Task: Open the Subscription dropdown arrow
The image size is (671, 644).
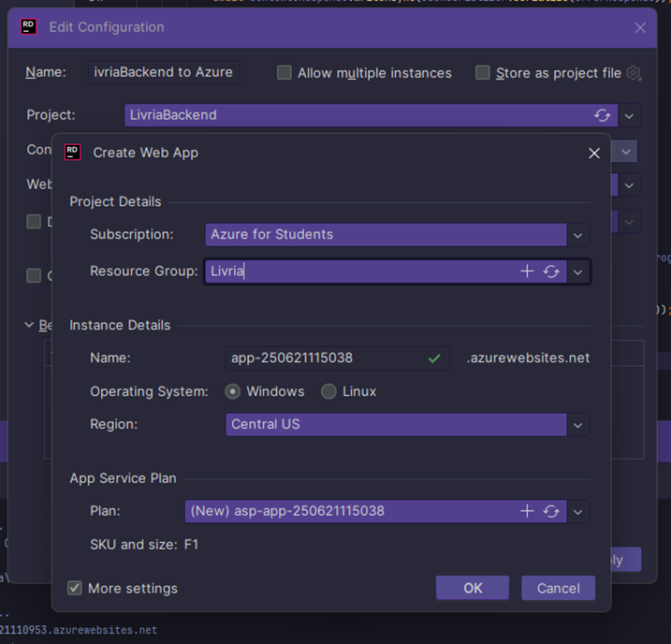Action: (577, 235)
